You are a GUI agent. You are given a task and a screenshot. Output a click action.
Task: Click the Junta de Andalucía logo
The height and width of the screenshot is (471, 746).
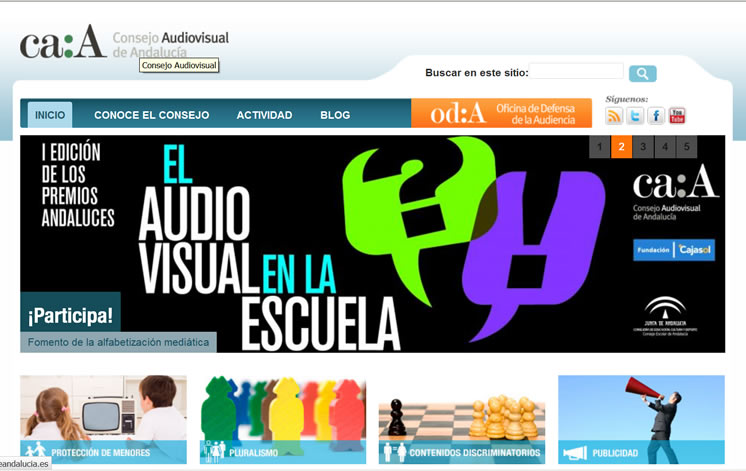[665, 314]
